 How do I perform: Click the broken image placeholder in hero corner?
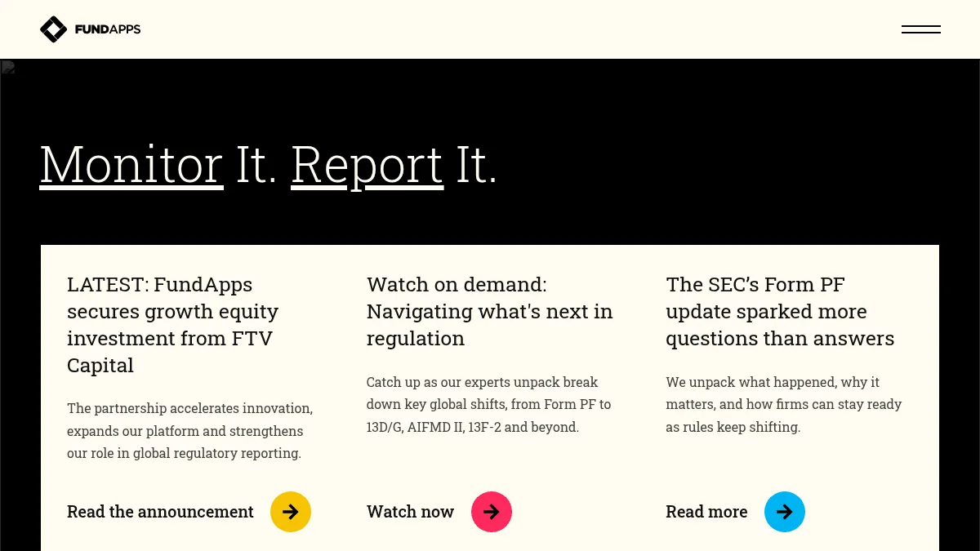8,68
